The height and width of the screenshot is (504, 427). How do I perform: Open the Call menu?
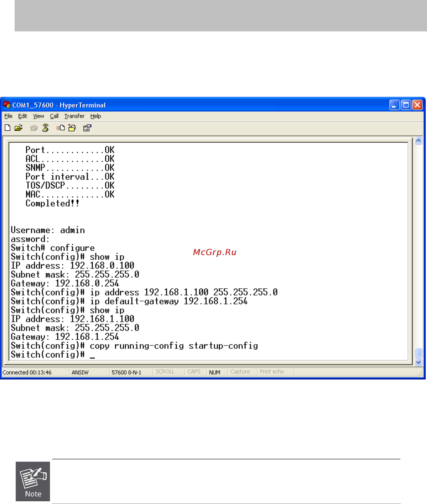click(54, 116)
